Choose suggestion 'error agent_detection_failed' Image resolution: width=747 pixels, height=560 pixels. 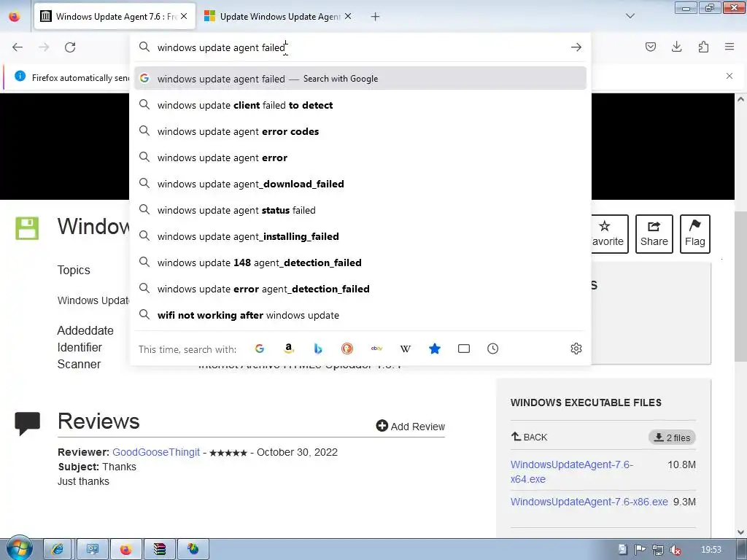[x=360, y=288]
